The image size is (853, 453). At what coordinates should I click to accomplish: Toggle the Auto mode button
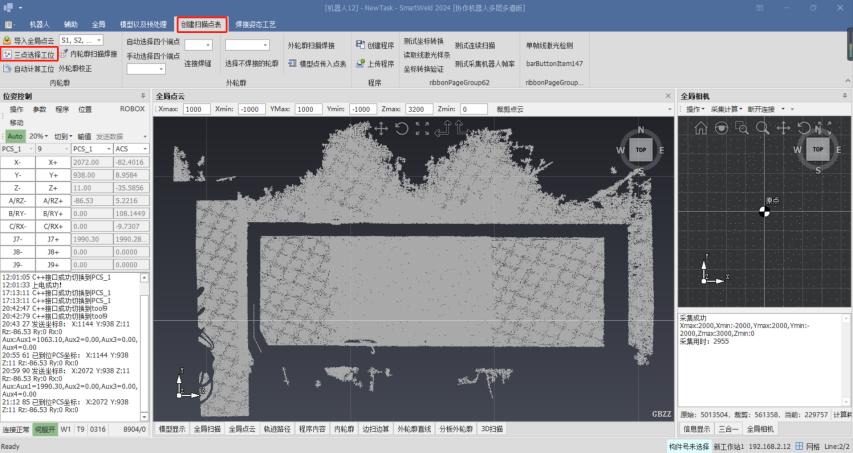point(15,135)
